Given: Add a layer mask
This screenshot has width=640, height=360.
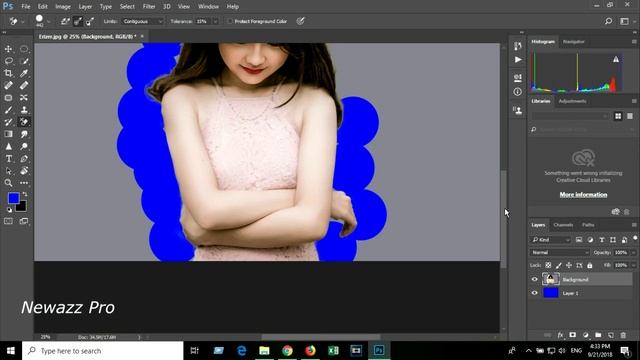Looking at the screenshot, I should (x=573, y=335).
